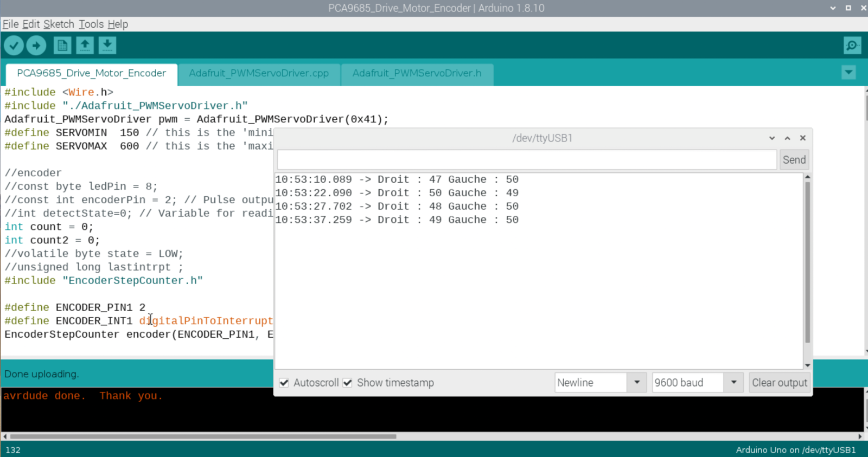Click the Open sketch up-arrow icon
The image size is (868, 457).
pyautogui.click(x=85, y=46)
